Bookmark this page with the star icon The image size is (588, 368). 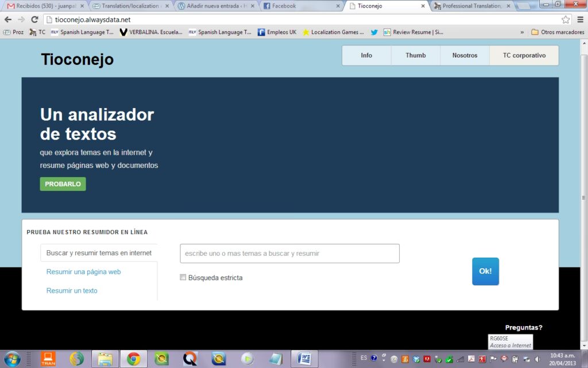(x=566, y=20)
